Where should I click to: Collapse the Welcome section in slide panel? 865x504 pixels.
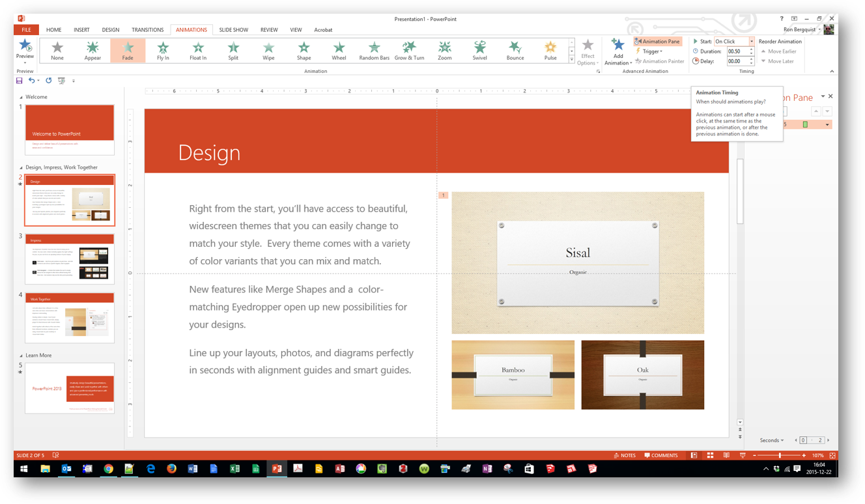[x=20, y=97]
